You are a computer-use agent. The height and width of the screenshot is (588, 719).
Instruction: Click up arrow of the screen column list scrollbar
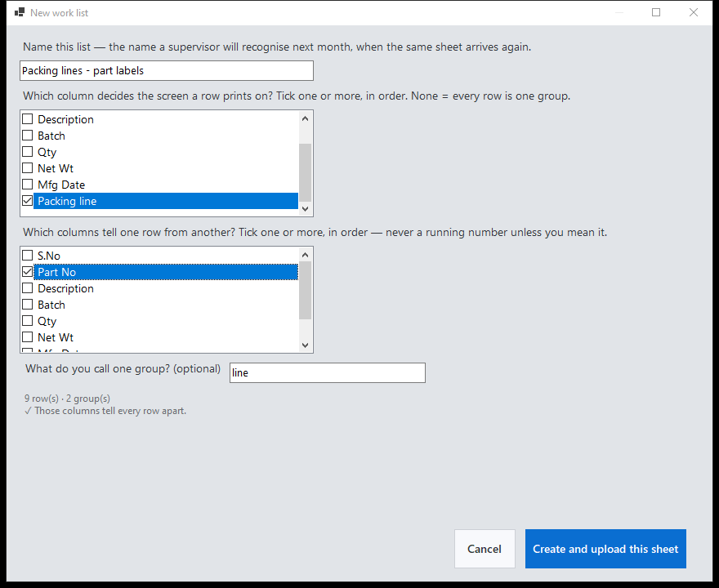click(305, 118)
